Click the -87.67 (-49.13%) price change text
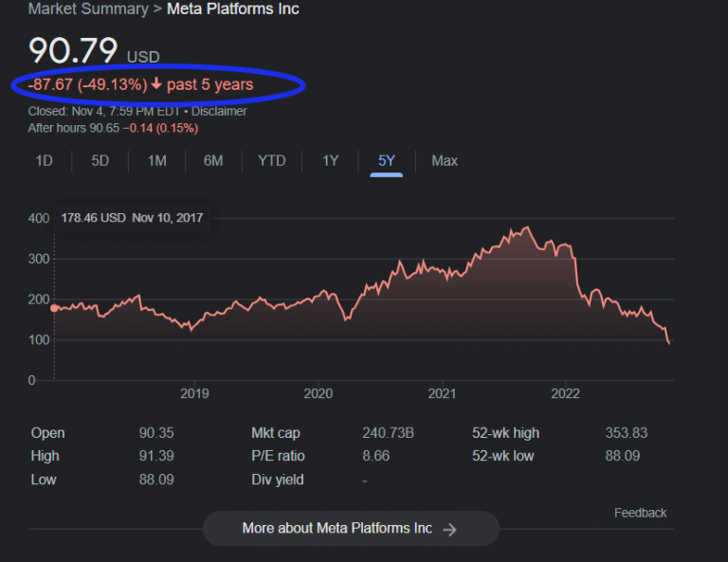The width and height of the screenshot is (728, 562). 87,84
